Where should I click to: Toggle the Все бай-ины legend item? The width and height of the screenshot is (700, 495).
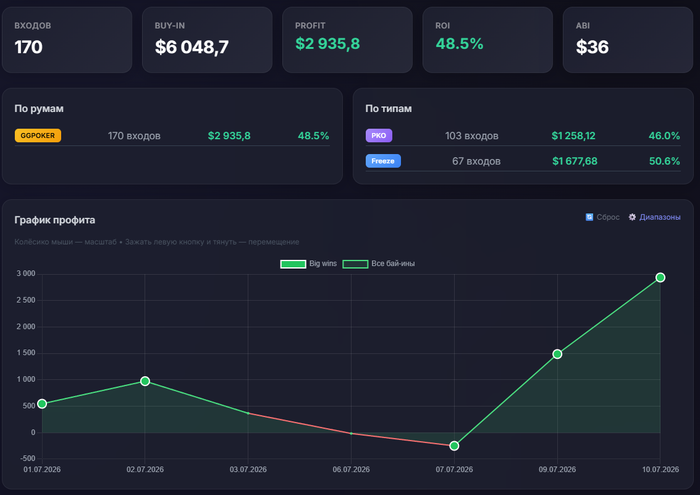tap(379, 264)
